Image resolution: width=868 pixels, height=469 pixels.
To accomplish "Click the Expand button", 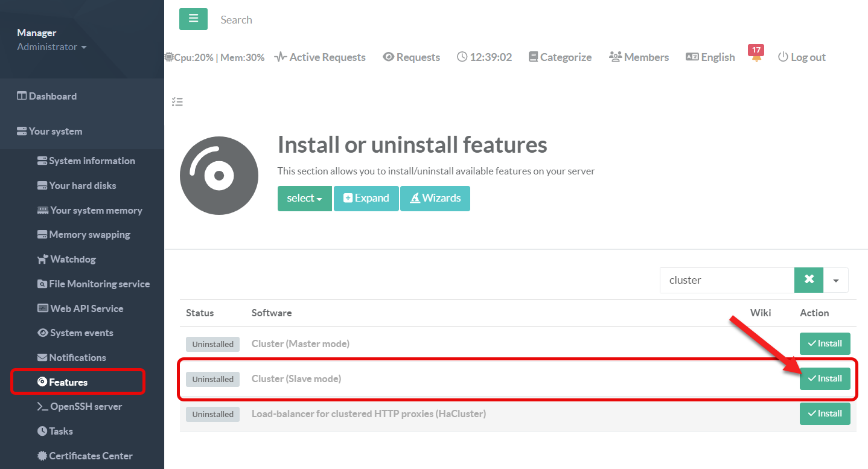I will 366,199.
